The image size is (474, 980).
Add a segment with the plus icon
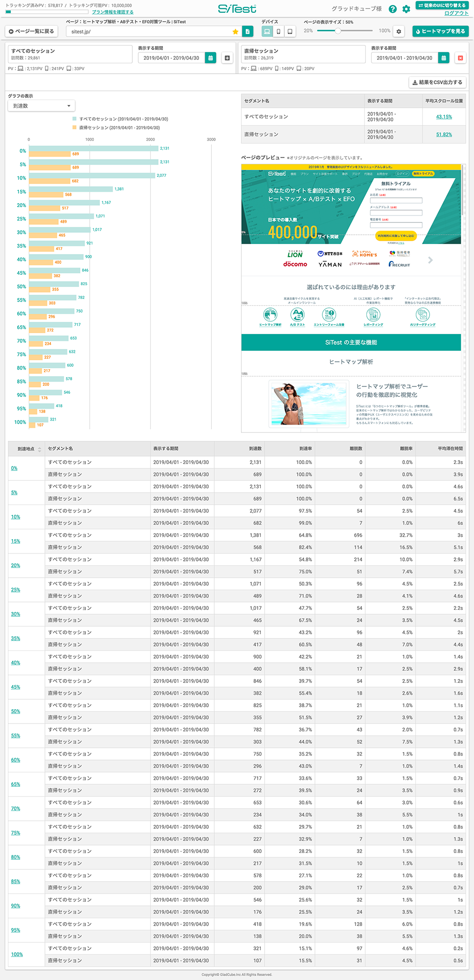pos(227,58)
